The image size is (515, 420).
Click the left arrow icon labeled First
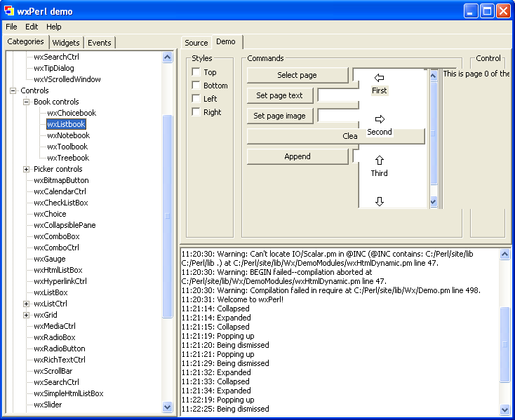(380, 78)
